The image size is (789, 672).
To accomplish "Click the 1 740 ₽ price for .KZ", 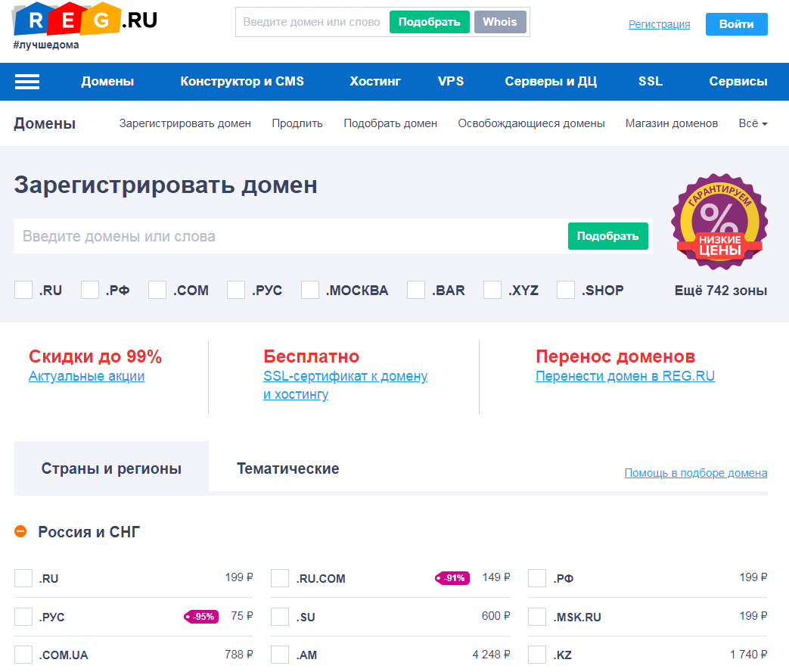I will pyautogui.click(x=749, y=655).
